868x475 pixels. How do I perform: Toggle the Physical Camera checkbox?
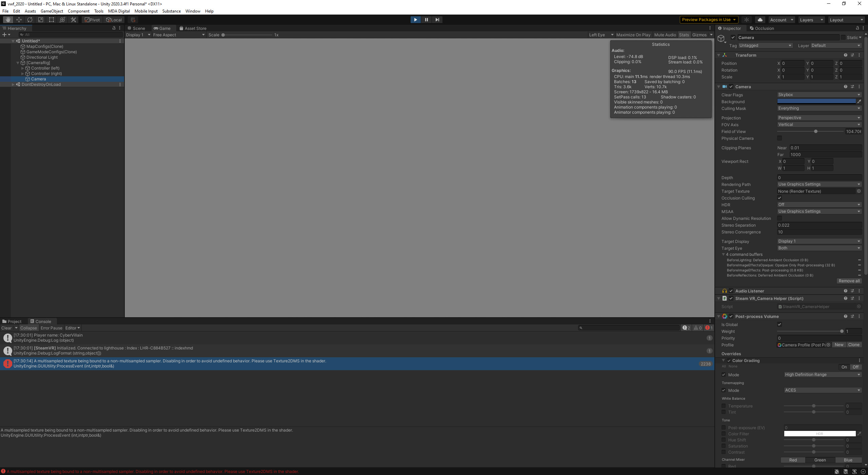tap(780, 138)
